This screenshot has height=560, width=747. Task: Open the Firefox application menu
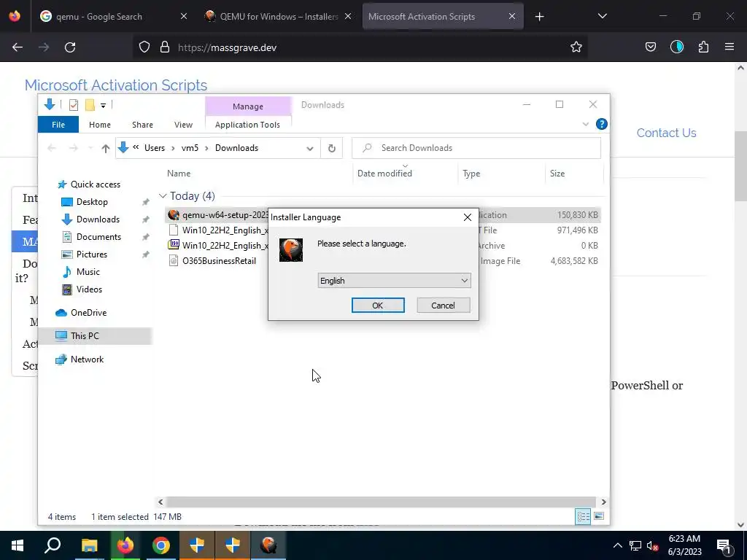[729, 47]
